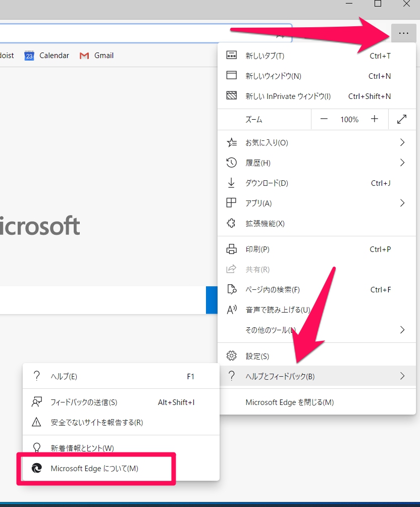Click the settings gear icon
The height and width of the screenshot is (507, 420).
[x=232, y=356]
